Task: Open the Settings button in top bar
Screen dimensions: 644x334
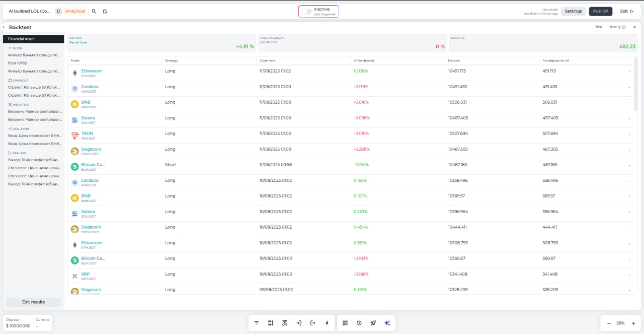Action: coord(573,11)
